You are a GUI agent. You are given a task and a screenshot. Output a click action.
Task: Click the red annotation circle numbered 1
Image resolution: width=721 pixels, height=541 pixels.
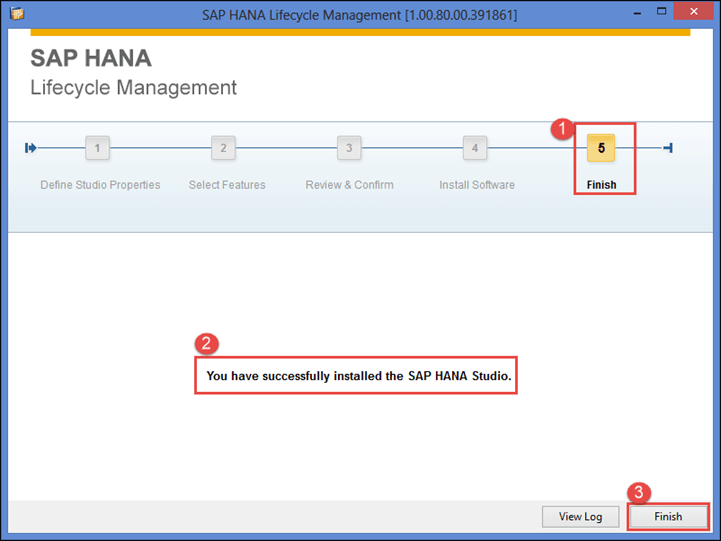[563, 128]
